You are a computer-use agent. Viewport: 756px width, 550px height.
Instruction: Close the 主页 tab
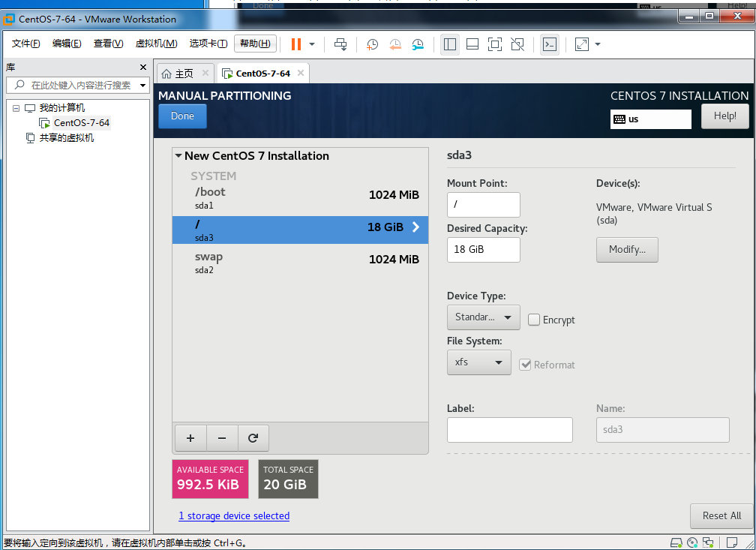coord(205,73)
